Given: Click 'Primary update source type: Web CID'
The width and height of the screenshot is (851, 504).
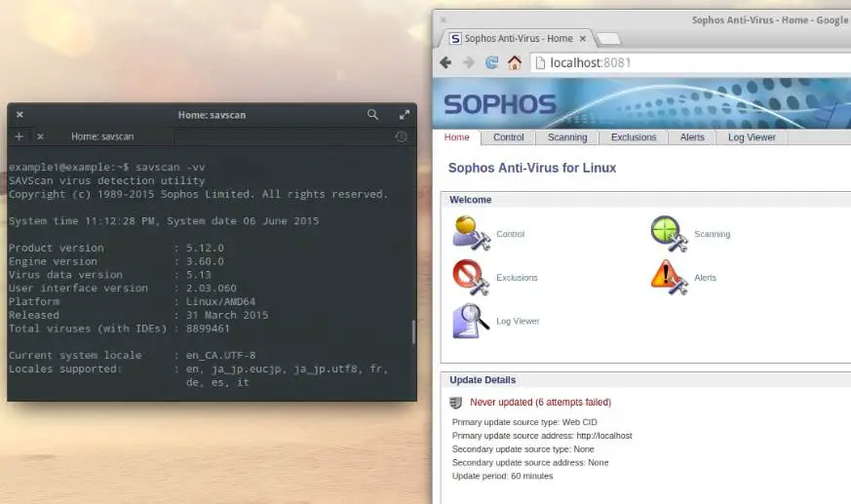Looking at the screenshot, I should pos(524,422).
